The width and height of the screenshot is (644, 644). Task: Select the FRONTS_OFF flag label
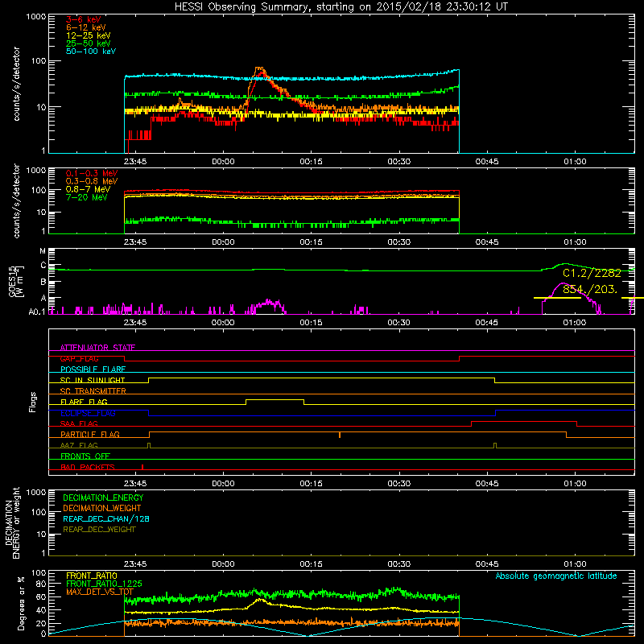coord(85,456)
